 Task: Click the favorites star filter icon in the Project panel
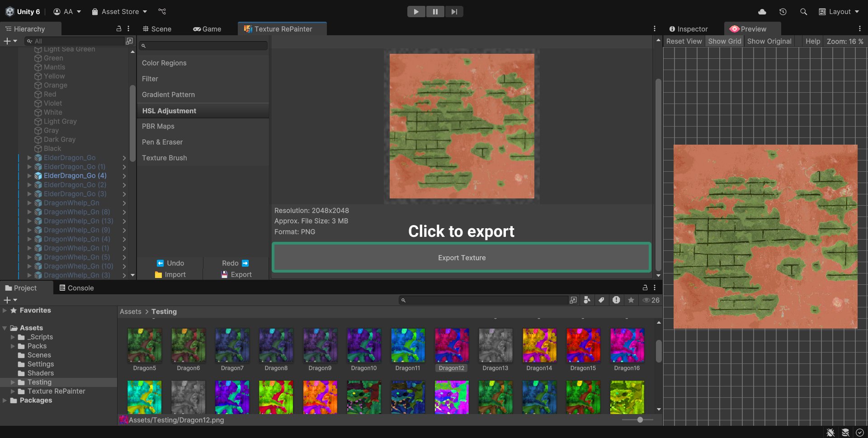tap(631, 300)
